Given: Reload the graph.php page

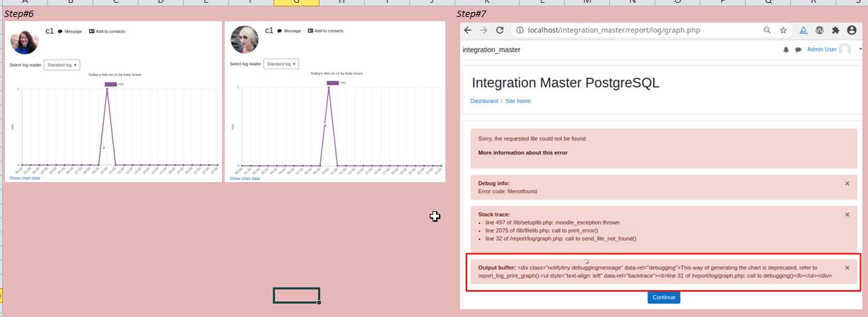Looking at the screenshot, I should pyautogui.click(x=500, y=30).
